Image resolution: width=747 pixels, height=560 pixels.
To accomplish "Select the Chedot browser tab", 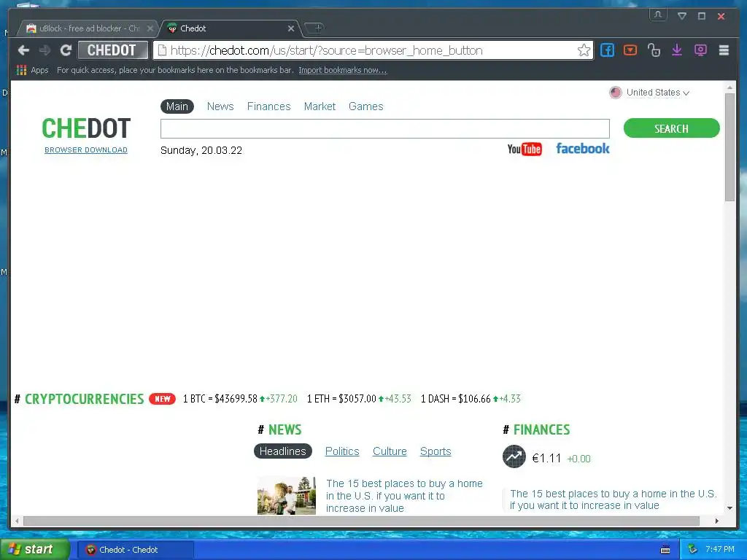I will [228, 28].
